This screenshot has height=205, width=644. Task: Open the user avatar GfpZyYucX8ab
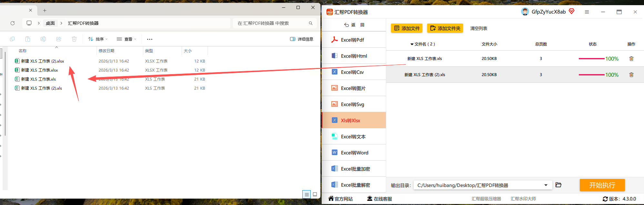coord(525,12)
